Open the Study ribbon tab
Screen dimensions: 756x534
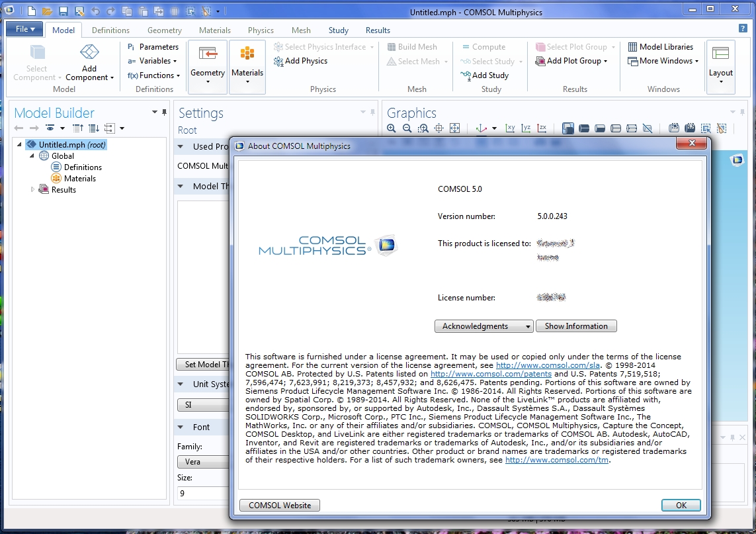coord(338,30)
